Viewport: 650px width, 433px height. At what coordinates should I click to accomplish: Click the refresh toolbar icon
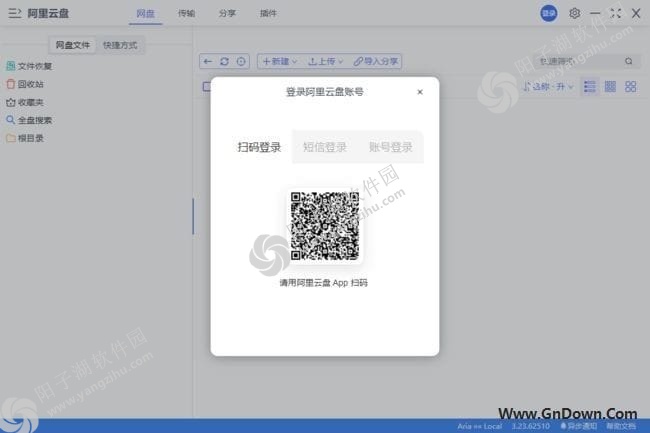[224, 61]
